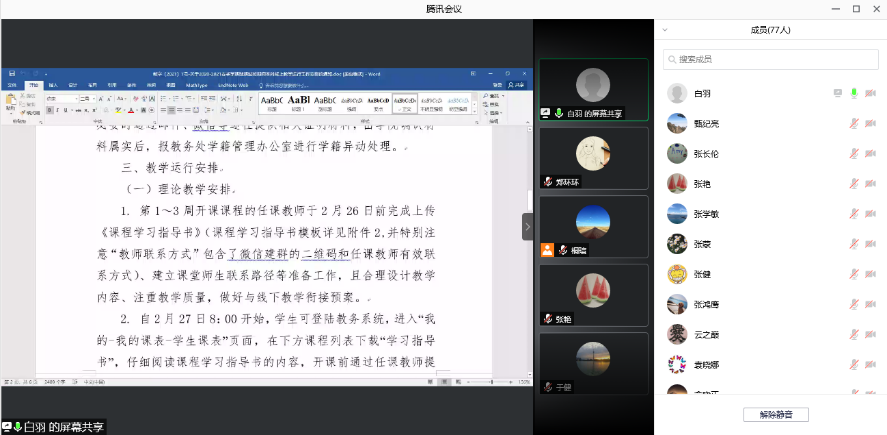This screenshot has height=435, width=887.
Task: Click 白羽's screen sharing icon in list
Action: pyautogui.click(x=838, y=93)
